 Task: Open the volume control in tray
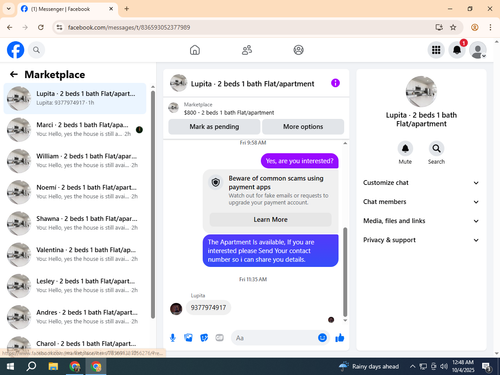[444, 367]
